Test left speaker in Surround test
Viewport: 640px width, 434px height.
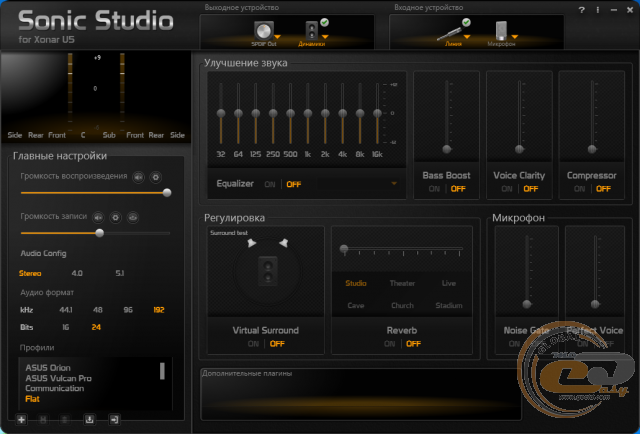coord(251,243)
